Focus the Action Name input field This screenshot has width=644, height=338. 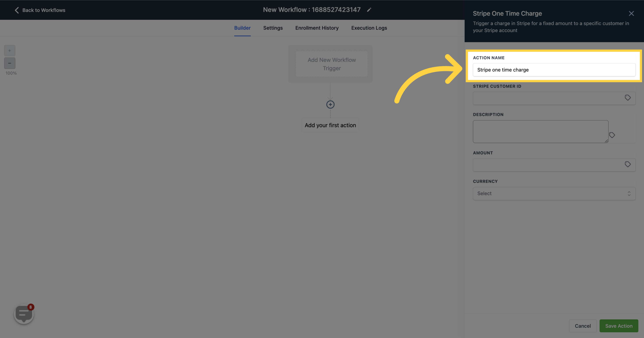click(554, 70)
